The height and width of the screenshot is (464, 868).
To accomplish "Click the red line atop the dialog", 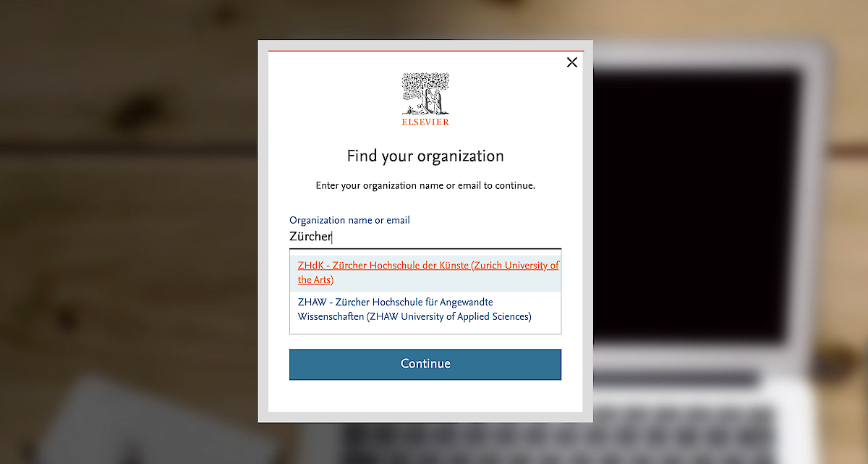I will click(425, 51).
